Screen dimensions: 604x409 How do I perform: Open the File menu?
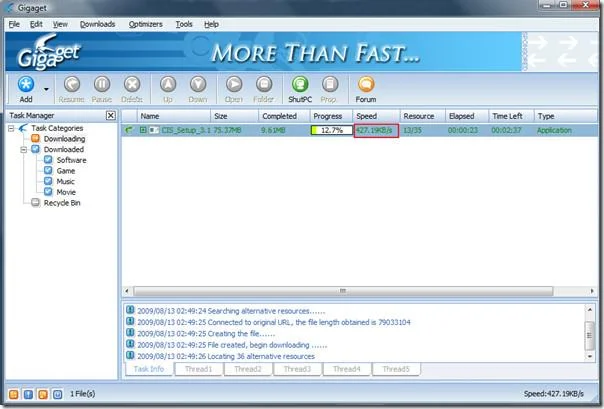(x=14, y=24)
